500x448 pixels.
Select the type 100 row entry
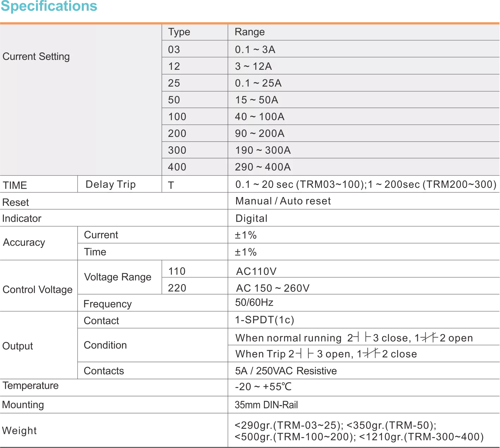point(177,117)
